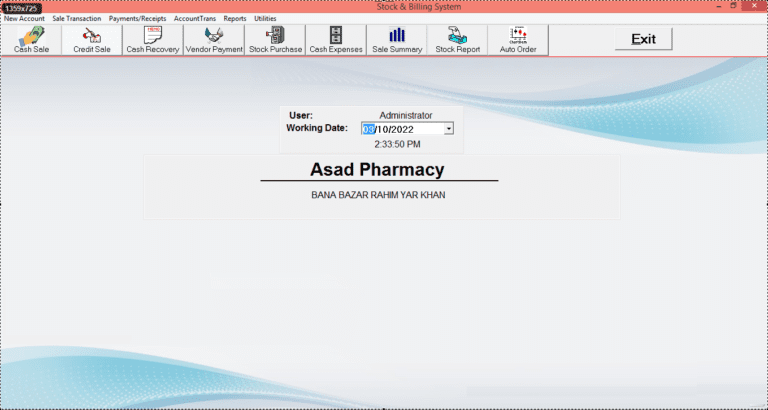
Task: Open the Sale Transaction menu
Action: pyautogui.click(x=76, y=19)
